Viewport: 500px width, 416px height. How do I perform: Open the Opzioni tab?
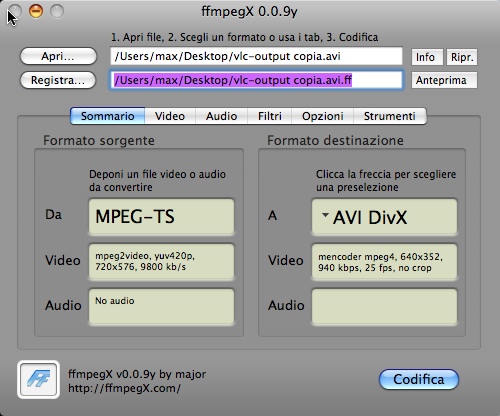(x=323, y=116)
